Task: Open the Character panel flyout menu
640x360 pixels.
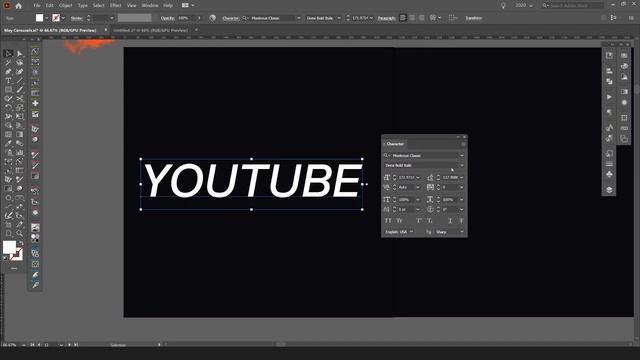Action: coord(463,144)
